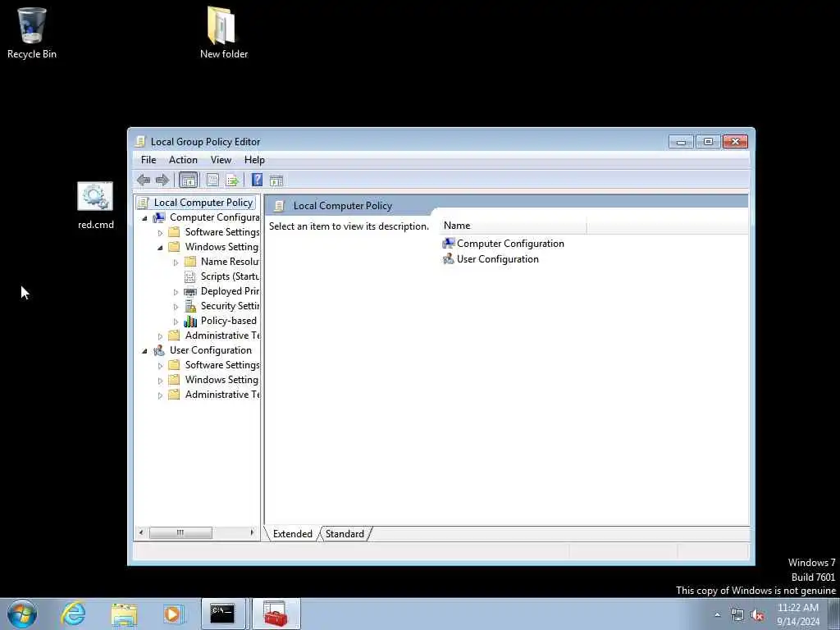Expand the Policy-based QoS node
The image size is (840, 630).
[x=176, y=322]
